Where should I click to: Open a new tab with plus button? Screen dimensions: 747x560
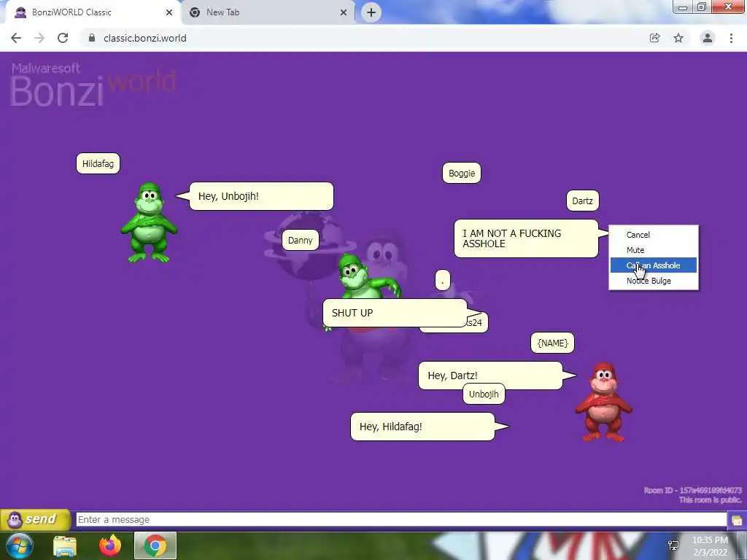(x=371, y=12)
